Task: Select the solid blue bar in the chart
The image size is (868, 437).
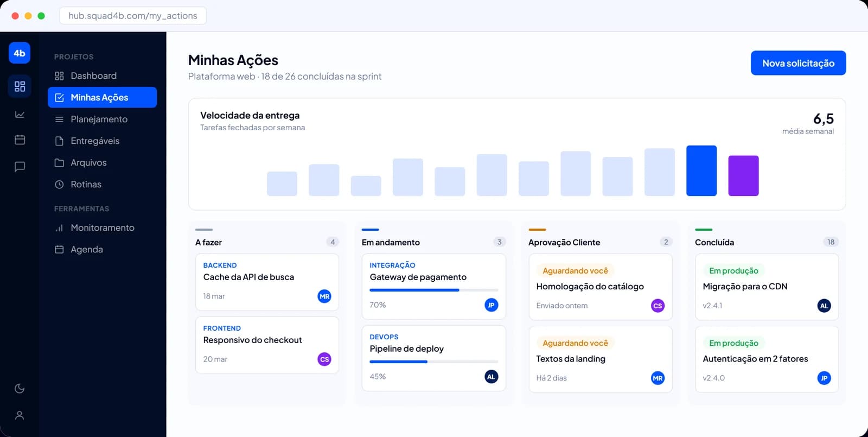Action: 701,170
